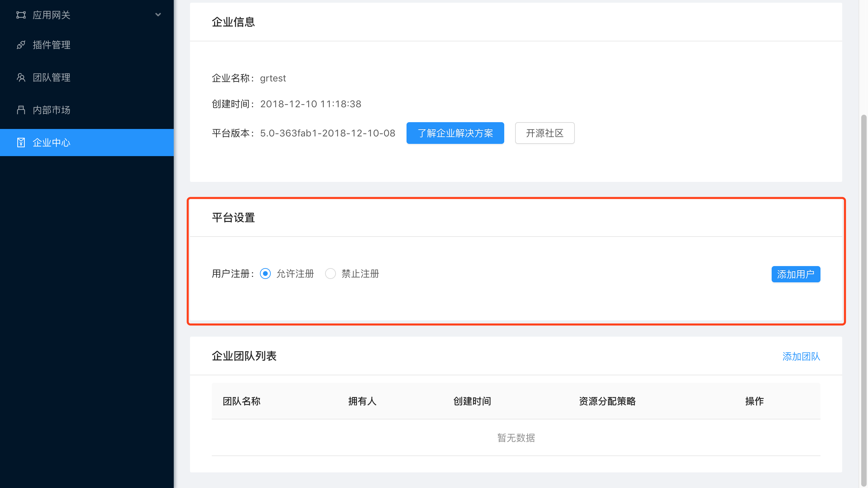Viewport: 868px width, 488px height.
Task: Click the 平台设置 section heading
Action: (x=233, y=218)
